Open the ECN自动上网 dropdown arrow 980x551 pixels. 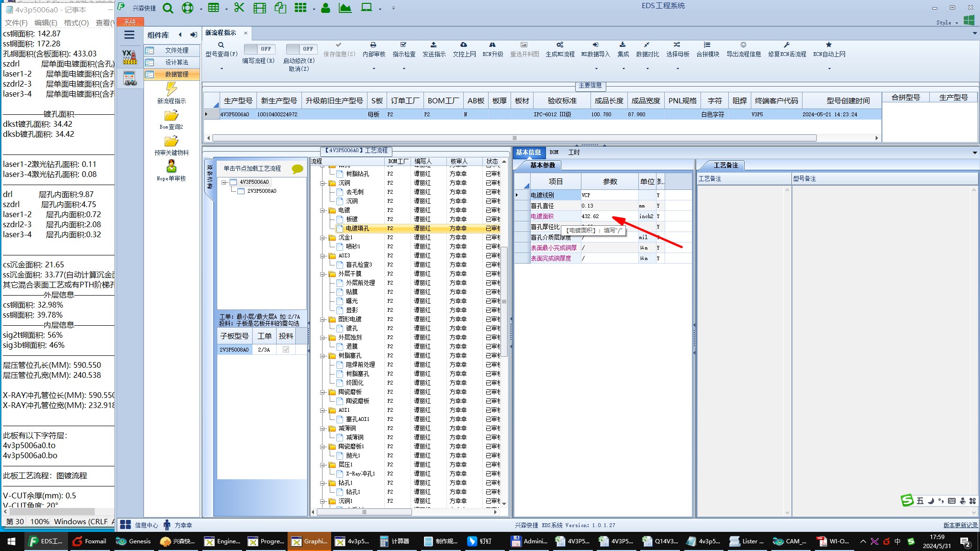click(829, 69)
